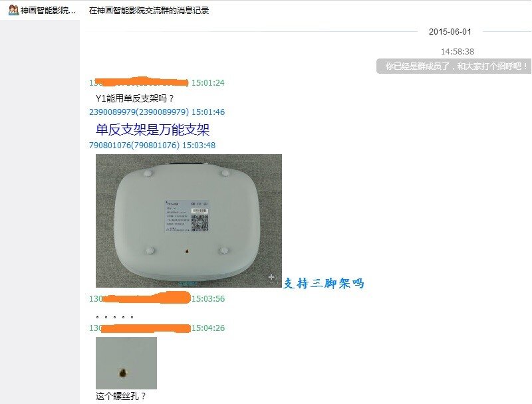Click the QR code on the device label
The height and width of the screenshot is (404, 532).
pos(199,223)
